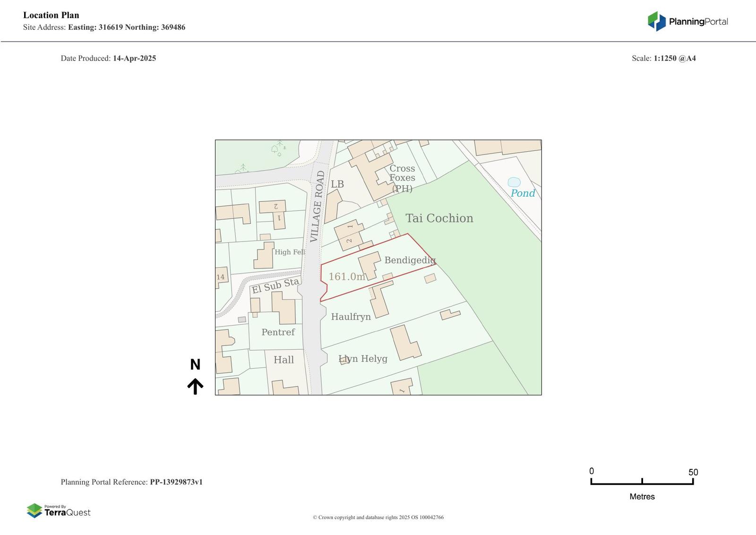Image resolution: width=756 pixels, height=535 pixels.
Task: Click the High Fell property label
Action: [290, 252]
